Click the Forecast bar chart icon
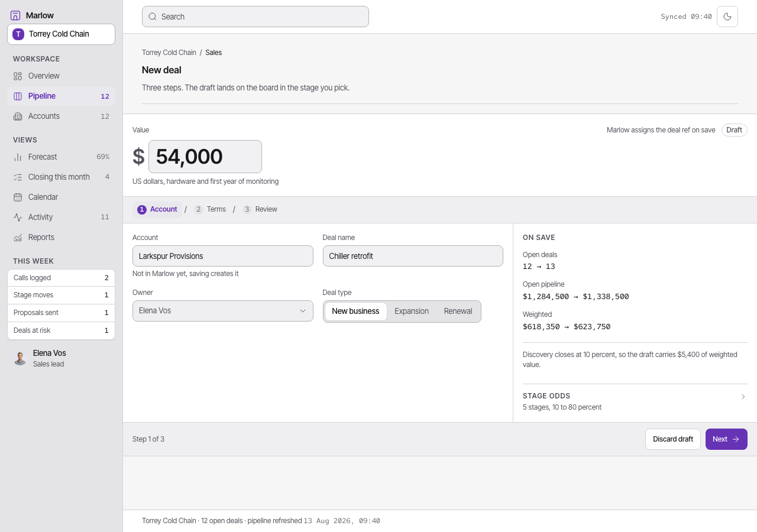Screen dimensions: 757x532 click(18, 157)
